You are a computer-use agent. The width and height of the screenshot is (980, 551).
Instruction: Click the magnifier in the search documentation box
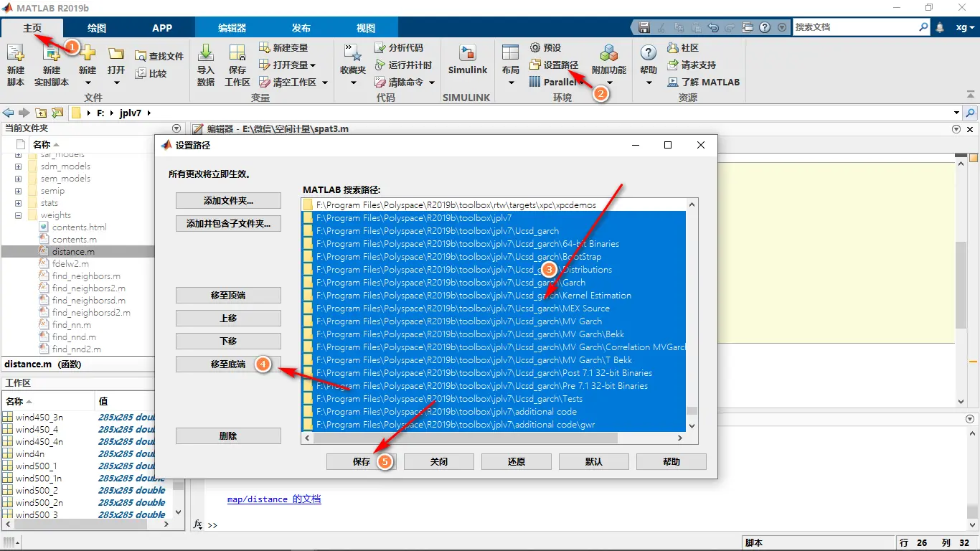924,27
